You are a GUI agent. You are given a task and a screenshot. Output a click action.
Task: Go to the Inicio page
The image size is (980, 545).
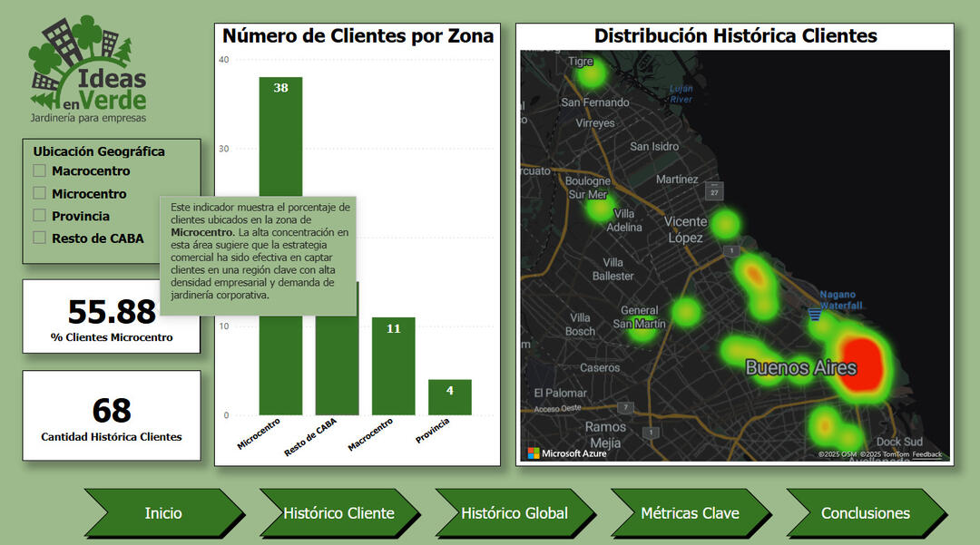[x=163, y=513]
